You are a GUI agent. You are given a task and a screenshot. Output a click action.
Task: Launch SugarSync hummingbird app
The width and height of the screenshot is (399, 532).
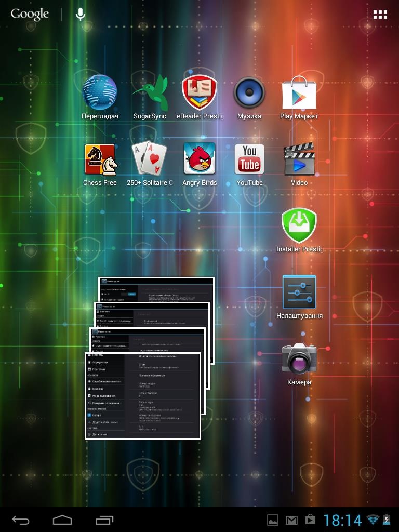[150, 94]
